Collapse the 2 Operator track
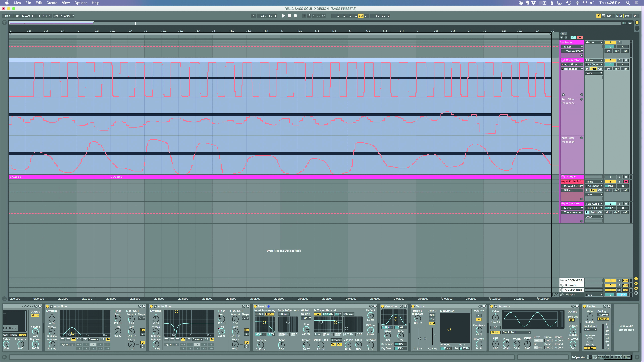The image size is (644, 362). 563,60
